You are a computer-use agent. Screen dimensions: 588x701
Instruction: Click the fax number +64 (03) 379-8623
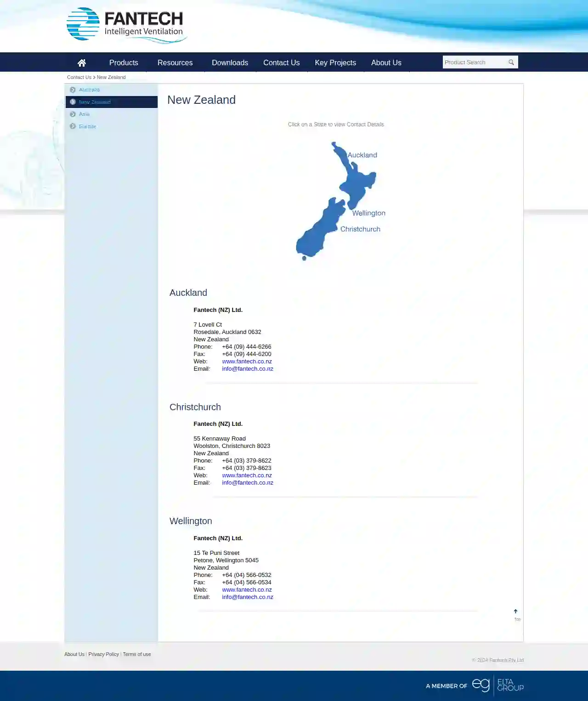[247, 468]
